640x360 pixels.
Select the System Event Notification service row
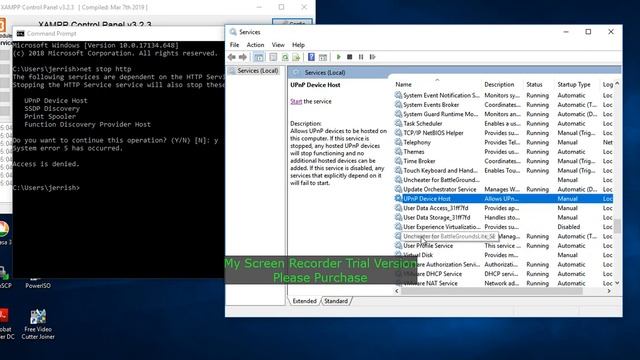(503, 96)
